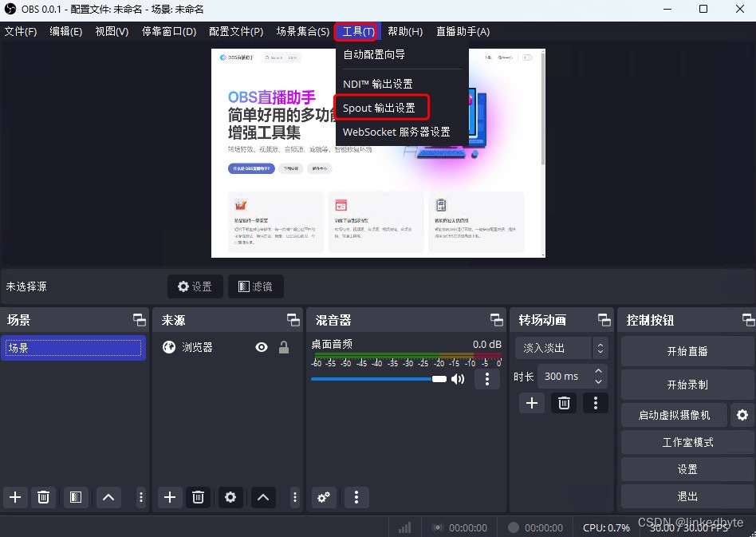
Task: Select the 场景 item in scene list
Action: pyautogui.click(x=74, y=348)
